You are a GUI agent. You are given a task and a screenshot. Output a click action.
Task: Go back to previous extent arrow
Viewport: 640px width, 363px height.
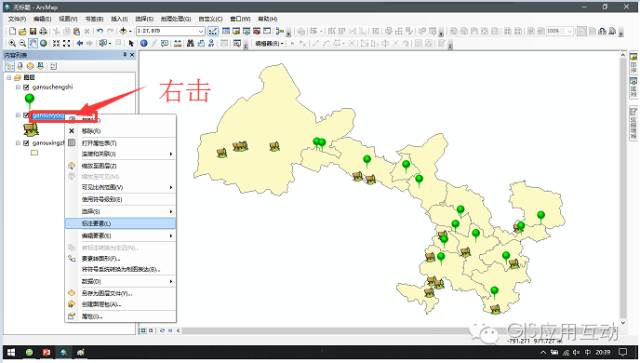(x=80, y=43)
